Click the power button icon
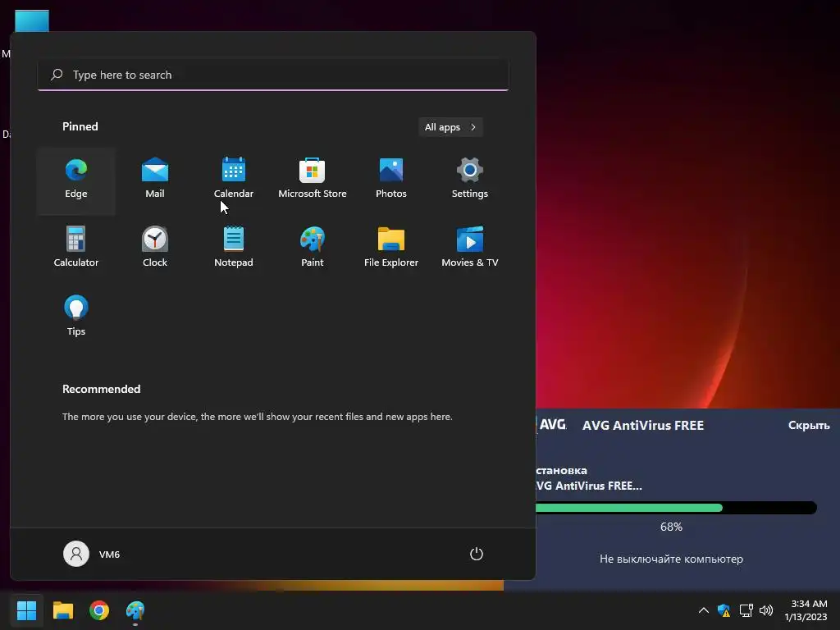The height and width of the screenshot is (630, 840). tap(477, 554)
